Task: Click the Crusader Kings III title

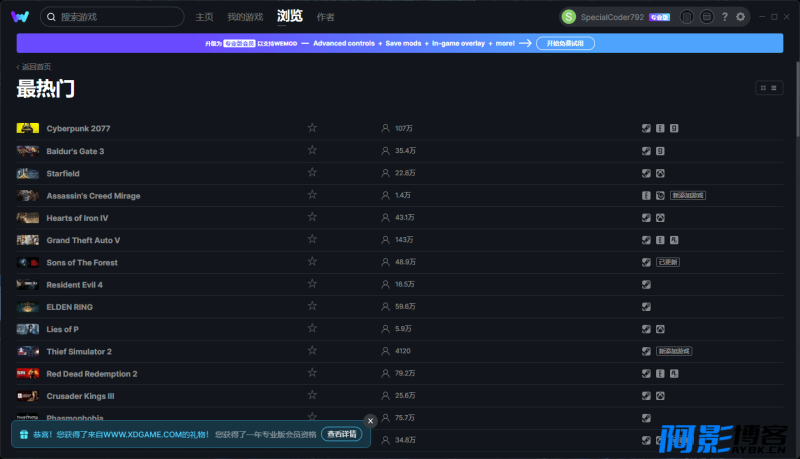Action: pyautogui.click(x=80, y=396)
